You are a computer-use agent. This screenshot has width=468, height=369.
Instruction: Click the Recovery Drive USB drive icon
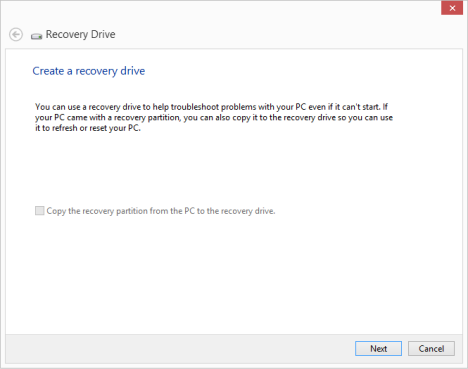click(36, 36)
